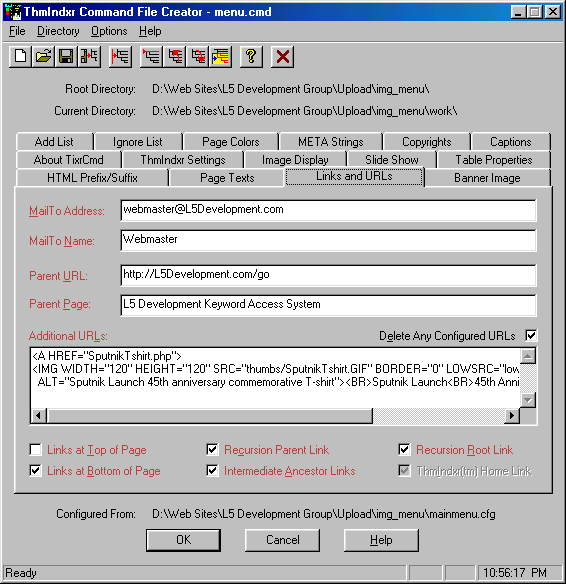Select the HTML Prefix/Suffix tab
Screen dimensions: 566x584
click(92, 177)
